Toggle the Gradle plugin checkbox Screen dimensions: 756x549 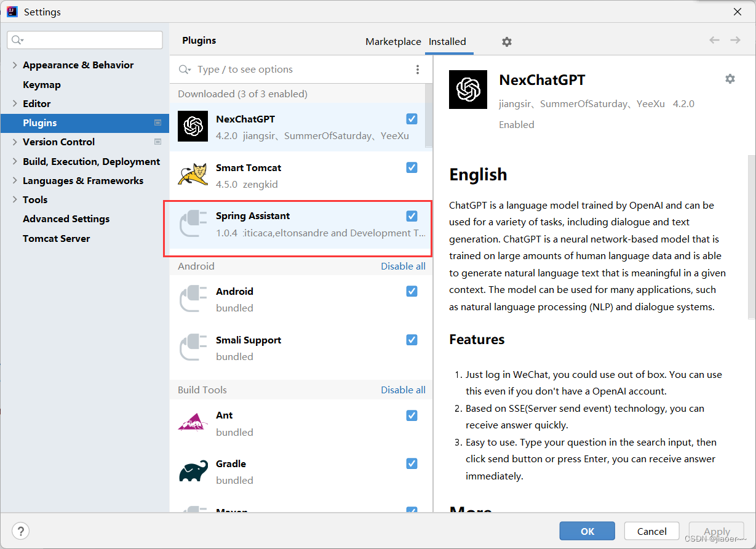pyautogui.click(x=412, y=463)
